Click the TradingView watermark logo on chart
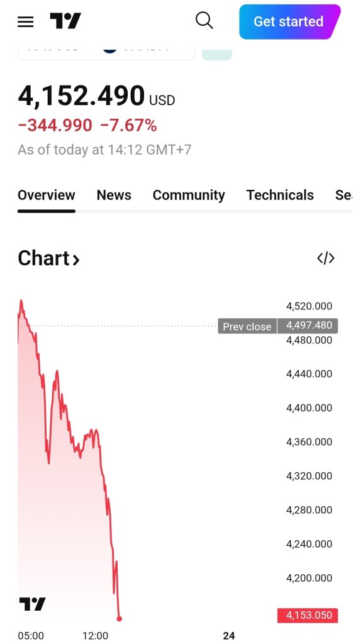361x644 pixels. point(33,604)
